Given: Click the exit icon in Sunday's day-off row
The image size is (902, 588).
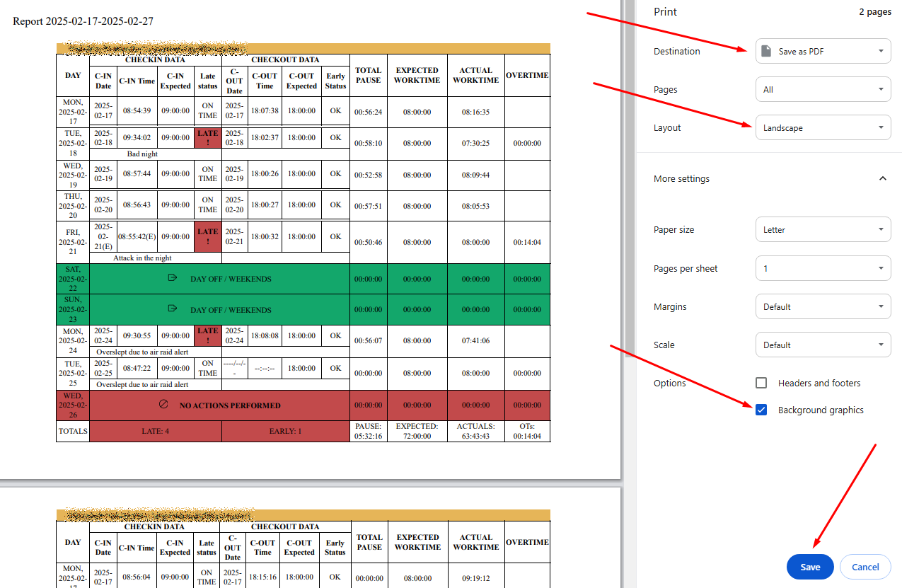Looking at the screenshot, I should click(x=172, y=309).
